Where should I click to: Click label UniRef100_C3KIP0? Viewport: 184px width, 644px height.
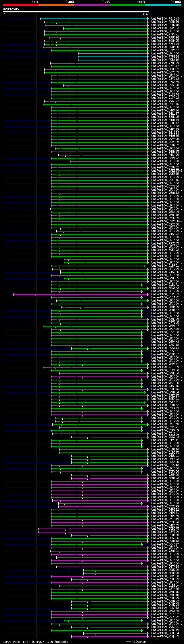[x=165, y=370]
